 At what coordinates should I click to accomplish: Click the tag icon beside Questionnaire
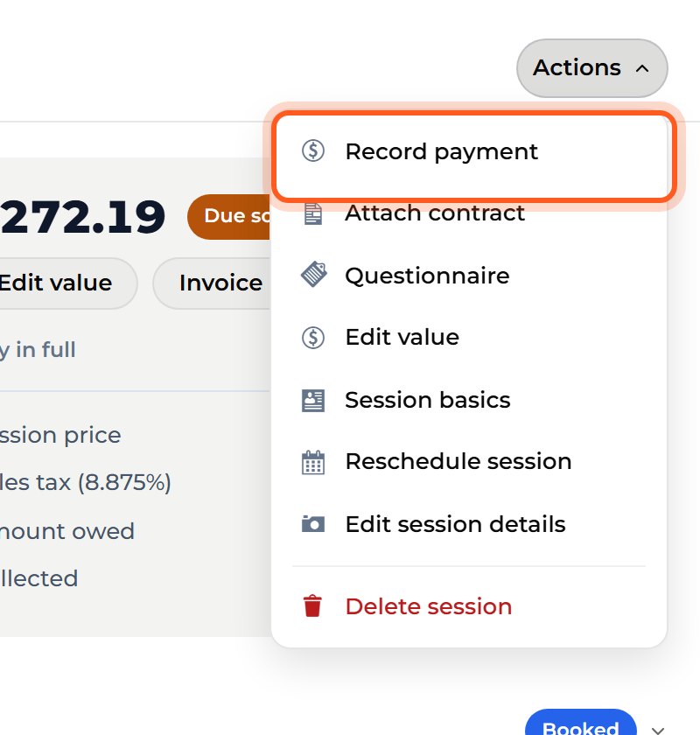313,274
